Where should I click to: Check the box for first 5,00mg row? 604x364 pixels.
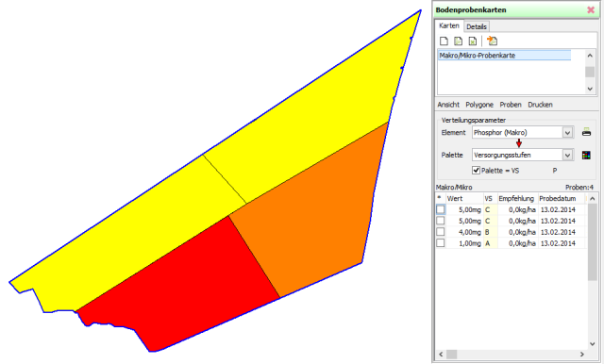click(x=441, y=209)
